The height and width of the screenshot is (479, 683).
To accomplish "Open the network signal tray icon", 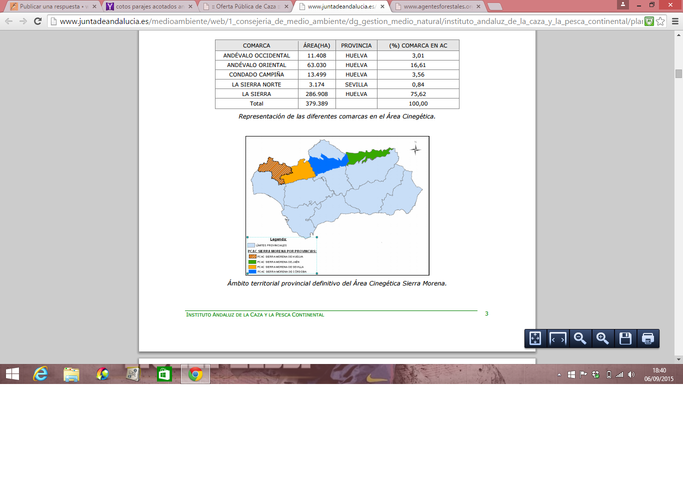I will pos(619,374).
